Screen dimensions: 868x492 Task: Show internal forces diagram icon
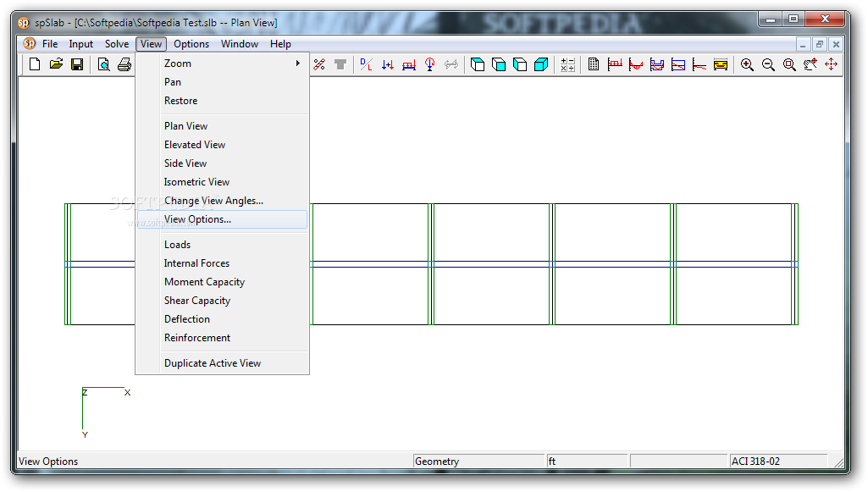tap(636, 64)
